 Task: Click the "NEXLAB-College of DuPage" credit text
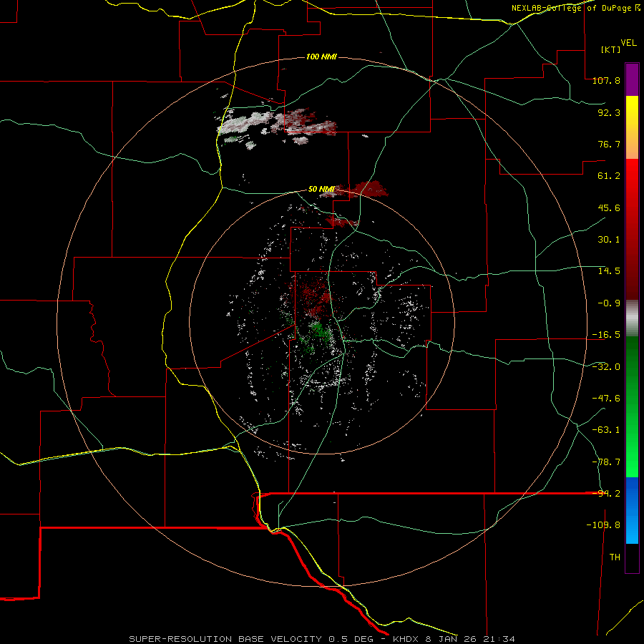coord(571,8)
